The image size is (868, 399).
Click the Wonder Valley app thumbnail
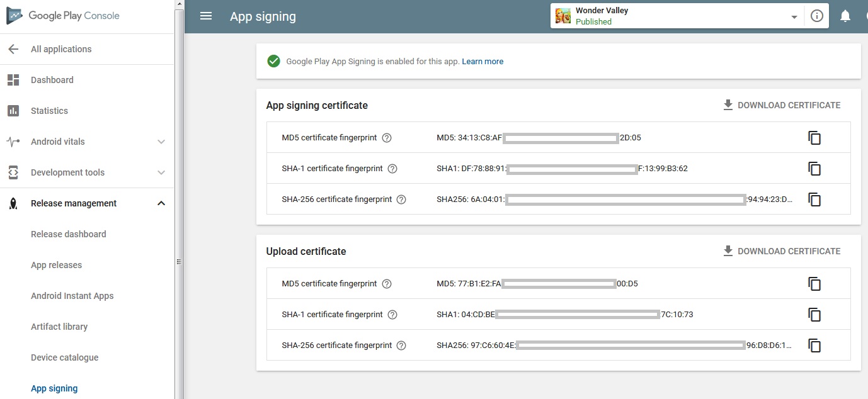point(562,16)
